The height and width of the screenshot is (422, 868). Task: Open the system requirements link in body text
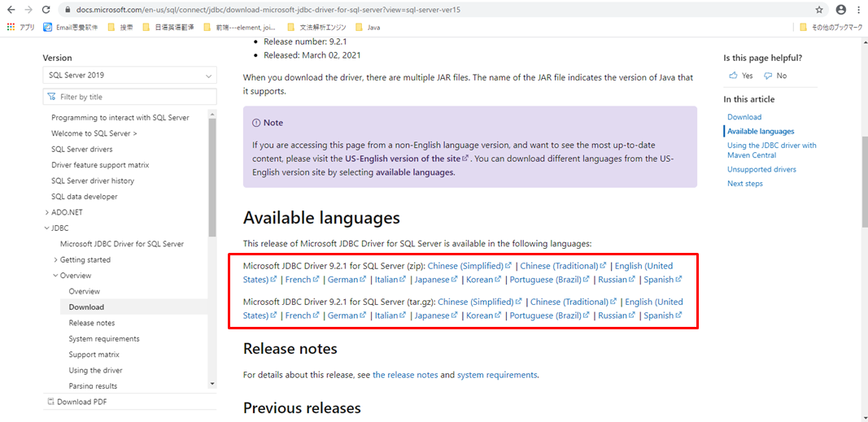click(496, 375)
